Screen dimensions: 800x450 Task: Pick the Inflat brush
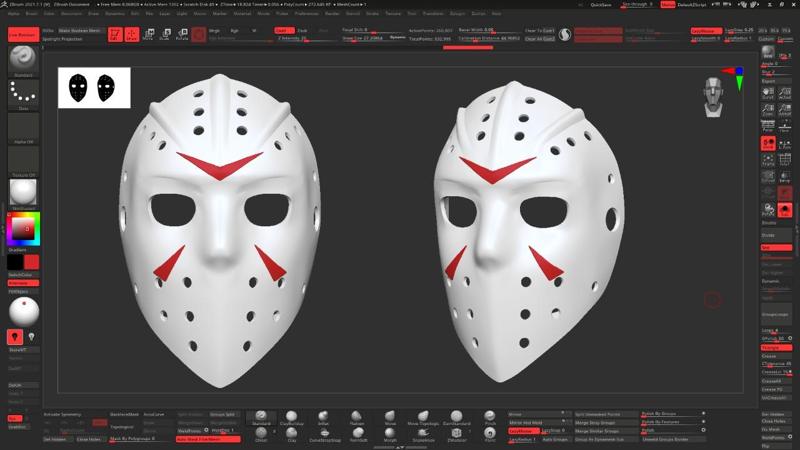(x=323, y=418)
